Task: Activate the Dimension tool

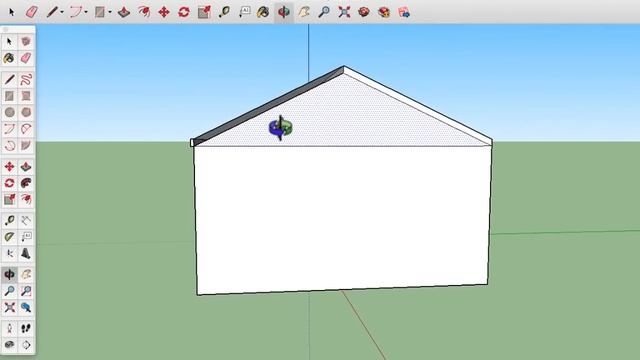Action: pyautogui.click(x=26, y=221)
